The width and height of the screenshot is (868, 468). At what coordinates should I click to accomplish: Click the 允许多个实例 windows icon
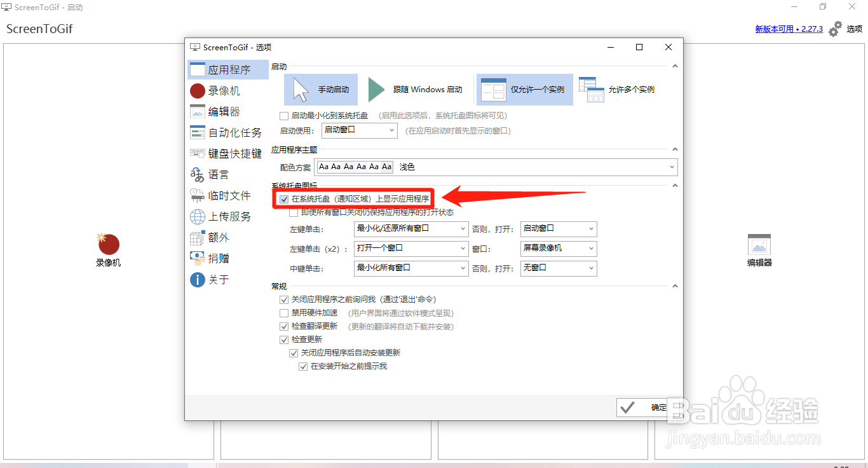591,90
